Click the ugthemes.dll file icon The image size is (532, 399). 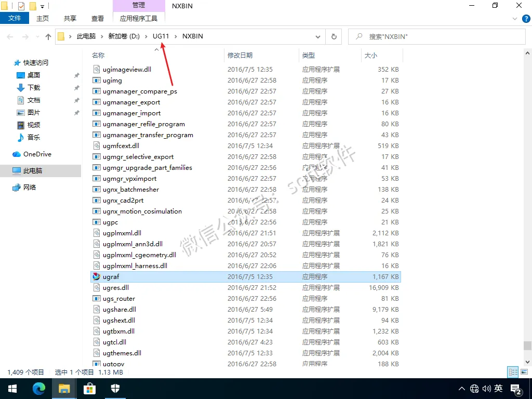(97, 353)
